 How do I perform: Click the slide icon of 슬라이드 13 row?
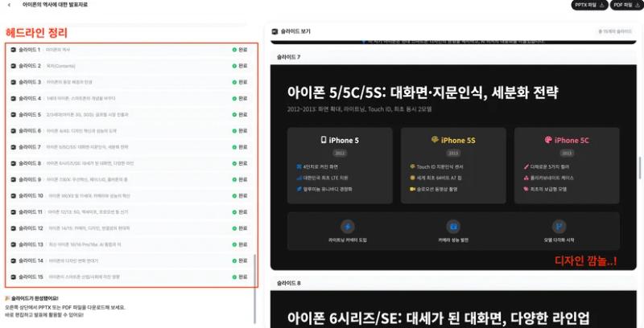14,244
